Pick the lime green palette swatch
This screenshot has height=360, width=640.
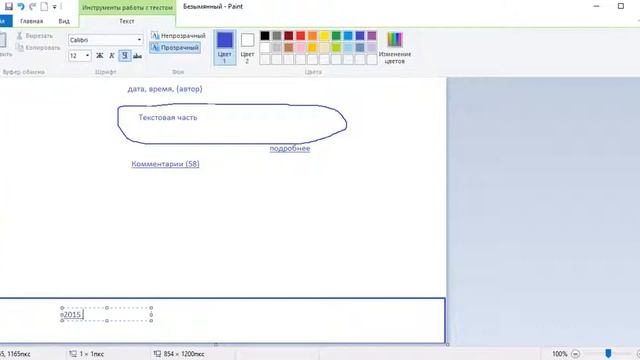336,48
